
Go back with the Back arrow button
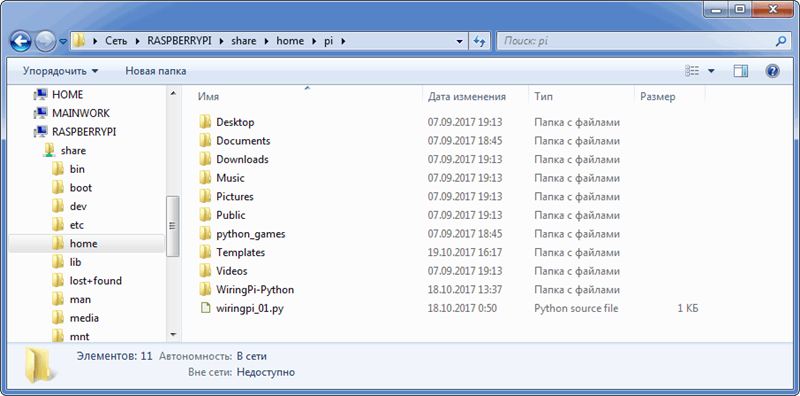(x=21, y=41)
